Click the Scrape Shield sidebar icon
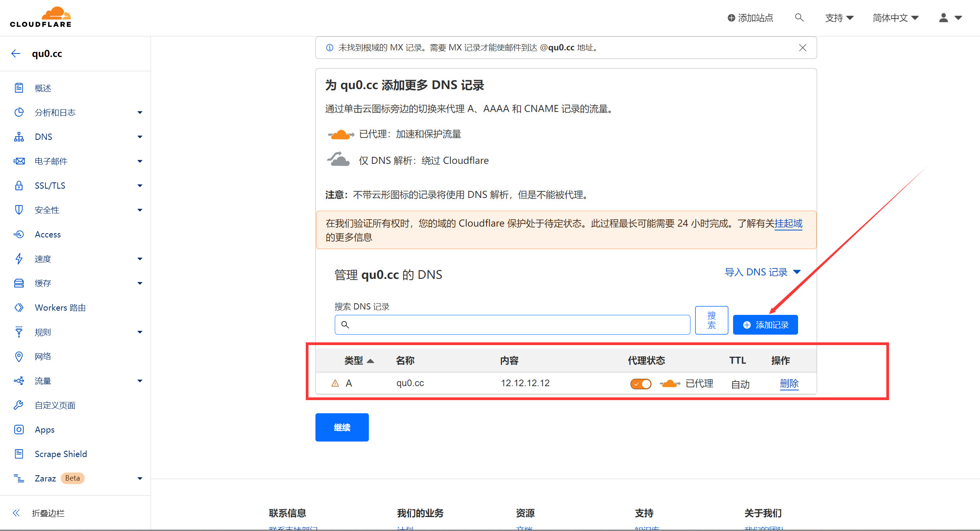This screenshot has height=531, width=980. (x=19, y=454)
